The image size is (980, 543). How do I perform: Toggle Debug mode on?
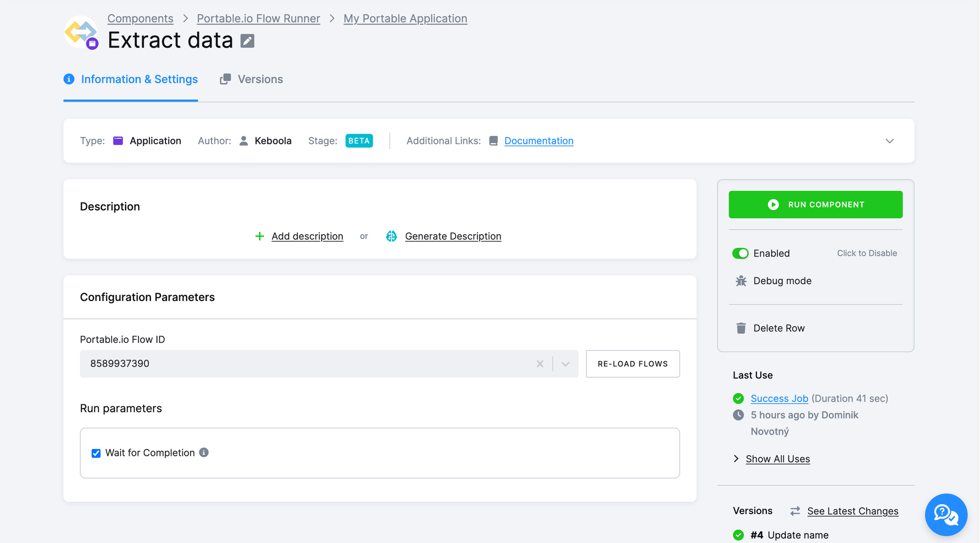[x=782, y=280]
